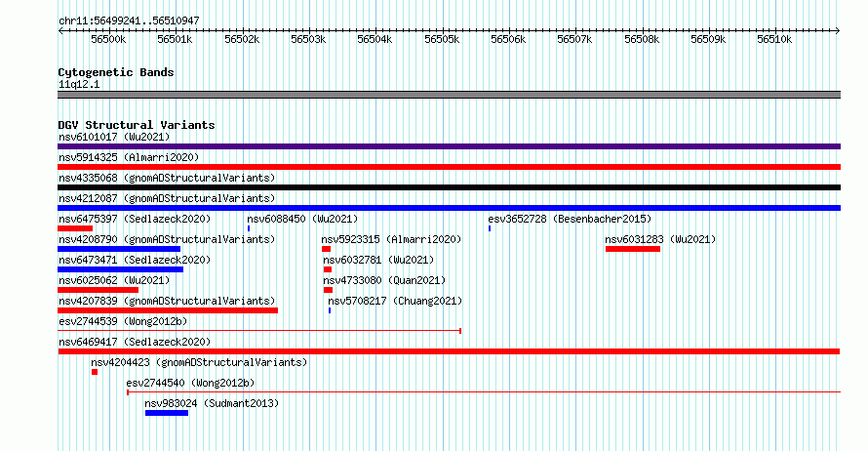Click the right arrow end of ruler
Screen dimensions: 868x451
(838, 30)
